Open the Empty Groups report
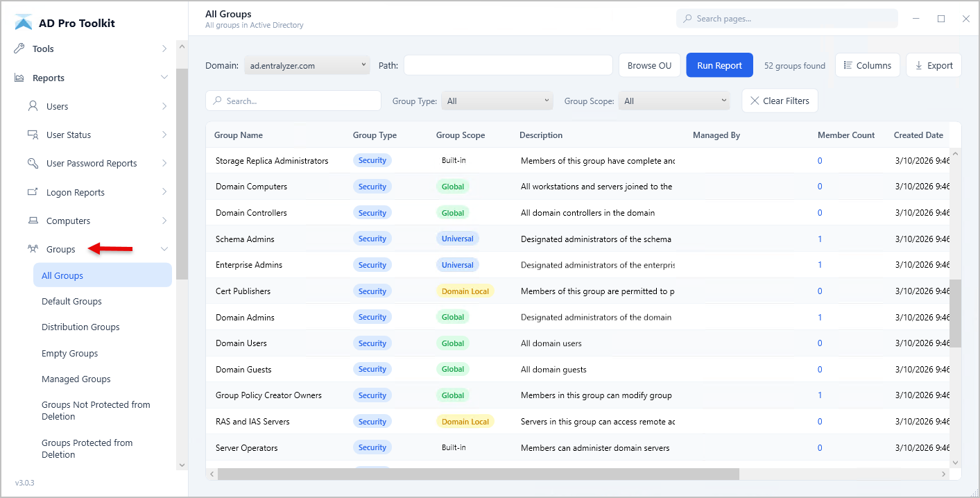Viewport: 980px width, 498px height. point(69,353)
